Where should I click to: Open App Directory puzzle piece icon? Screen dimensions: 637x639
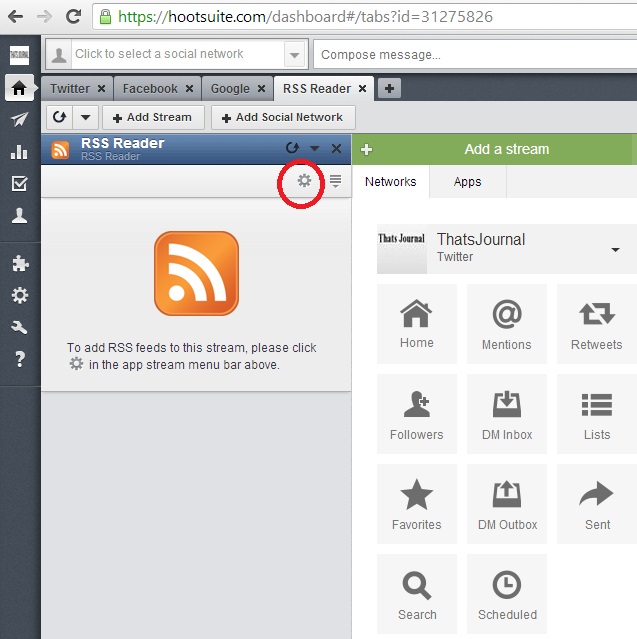point(20,264)
